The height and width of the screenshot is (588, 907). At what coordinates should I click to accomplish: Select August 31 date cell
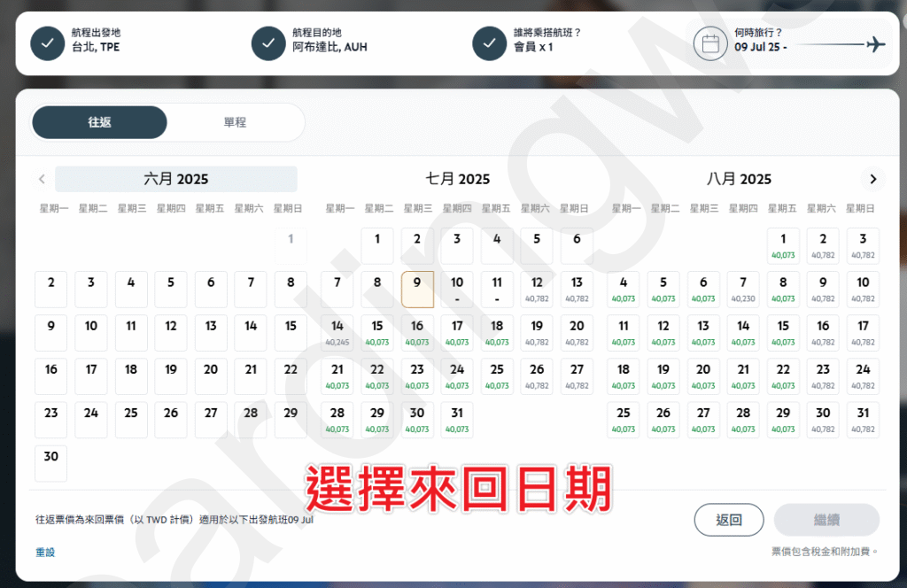pyautogui.click(x=863, y=420)
